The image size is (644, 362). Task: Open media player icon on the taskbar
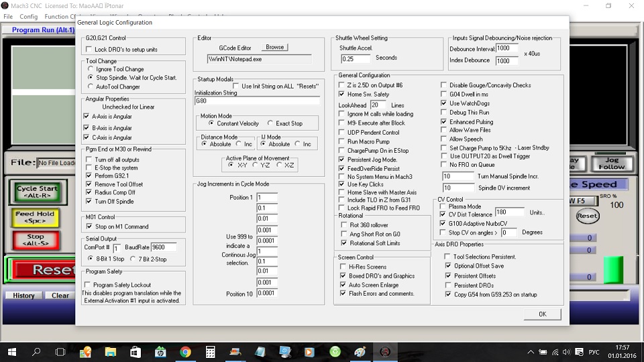[309, 352]
